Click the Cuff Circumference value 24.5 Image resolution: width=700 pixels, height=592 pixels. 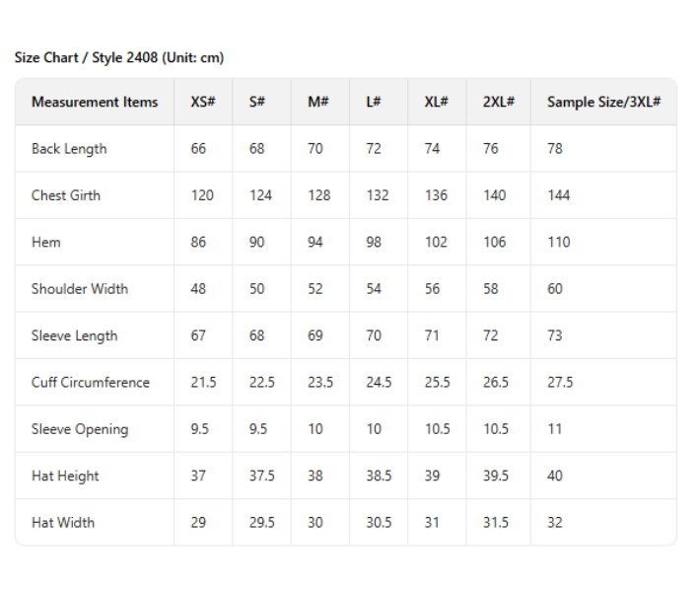point(380,383)
